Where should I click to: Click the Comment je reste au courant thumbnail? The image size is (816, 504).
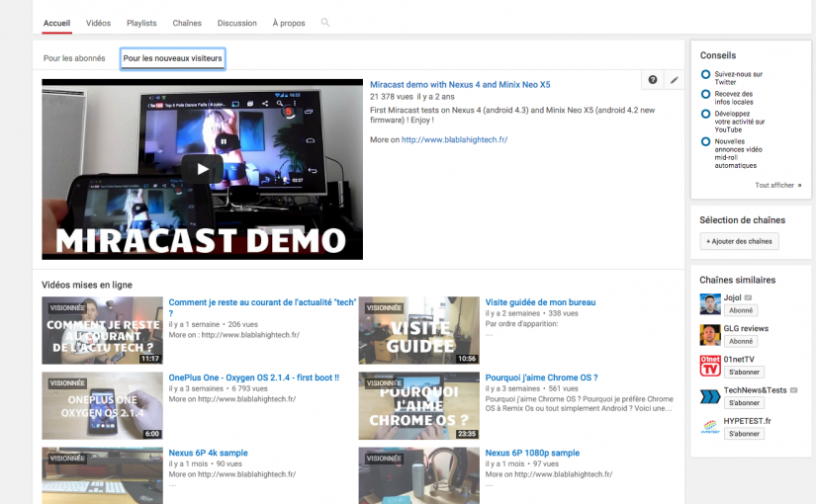point(102,330)
